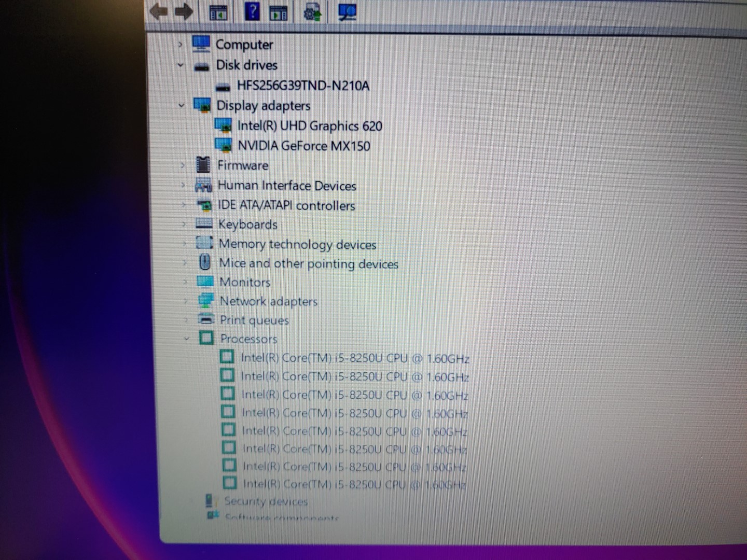
Task: Click the mouse icon for pointing devices
Action: click(205, 262)
